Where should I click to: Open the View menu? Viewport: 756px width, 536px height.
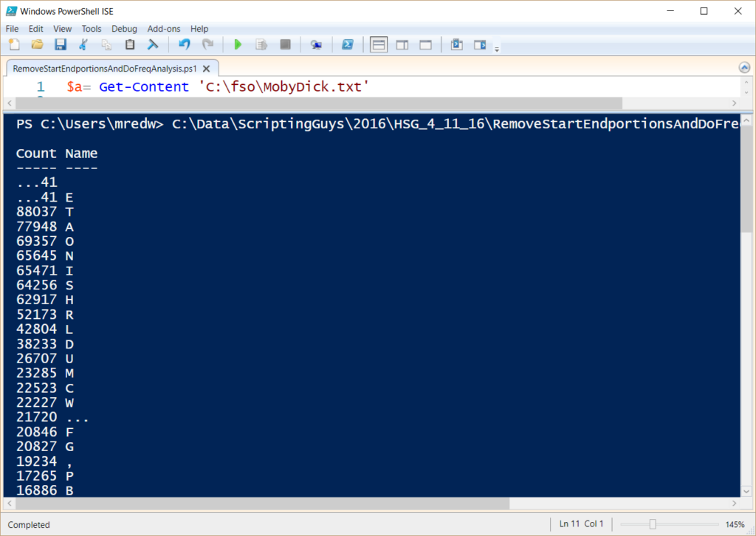tap(62, 29)
